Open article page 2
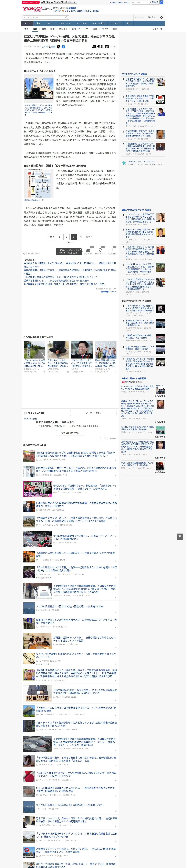The height and width of the screenshot is (868, 186). tap(66, 237)
